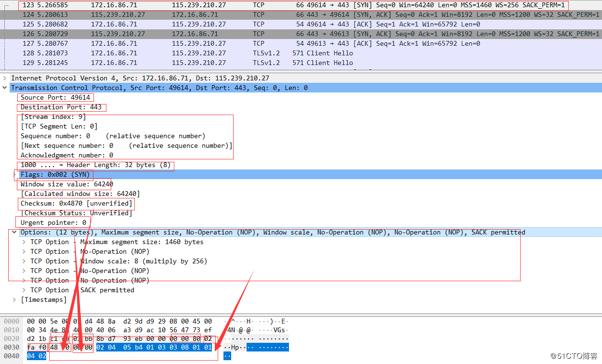Expand the Window scale TCP option
This screenshot has width=602, height=364.
click(x=24, y=261)
